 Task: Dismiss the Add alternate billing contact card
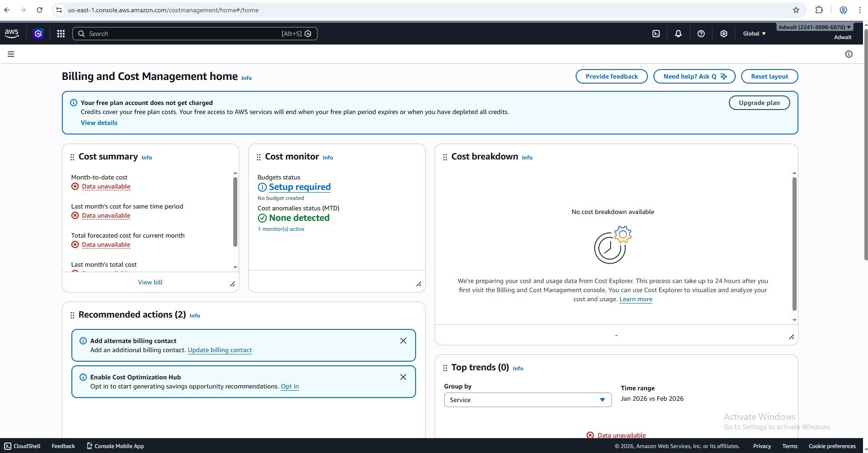click(403, 341)
